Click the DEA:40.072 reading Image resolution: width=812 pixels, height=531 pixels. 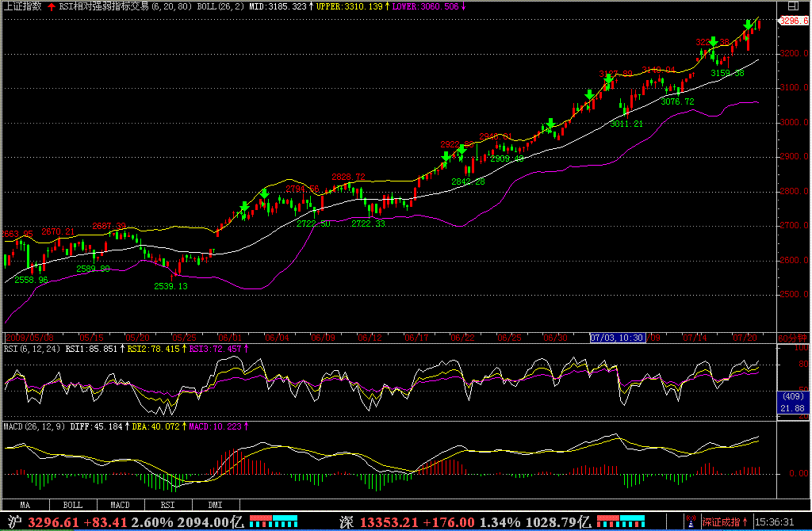pyautogui.click(x=156, y=426)
